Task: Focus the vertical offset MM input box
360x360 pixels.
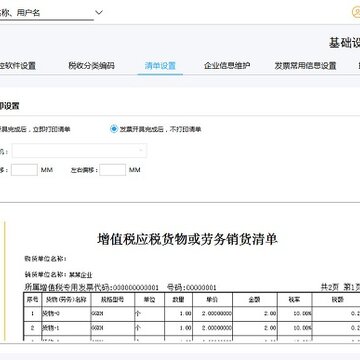Action: (x=24, y=170)
